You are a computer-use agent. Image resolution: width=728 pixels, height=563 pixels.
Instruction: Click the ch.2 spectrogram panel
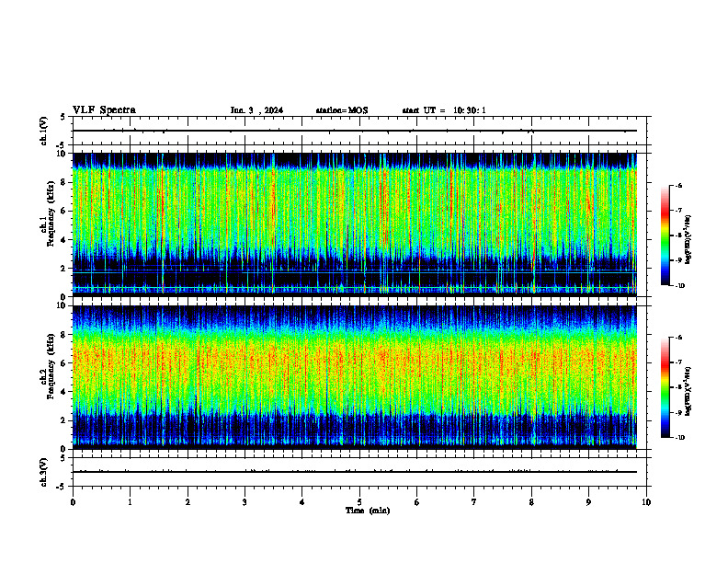[355, 377]
